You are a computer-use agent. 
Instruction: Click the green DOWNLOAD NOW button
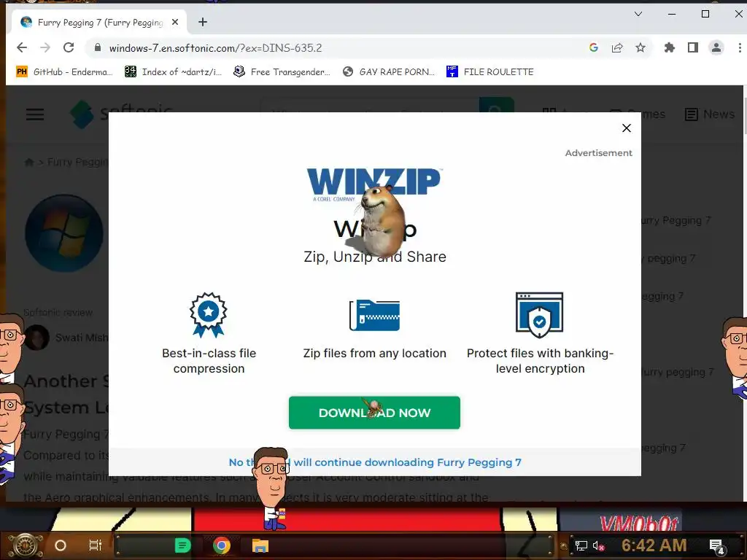(x=374, y=413)
